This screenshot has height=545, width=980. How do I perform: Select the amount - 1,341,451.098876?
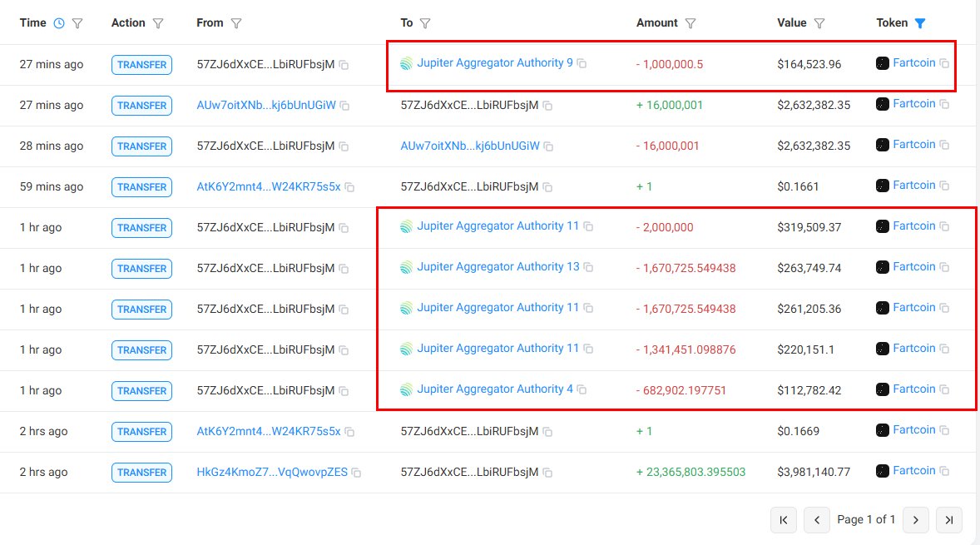686,350
